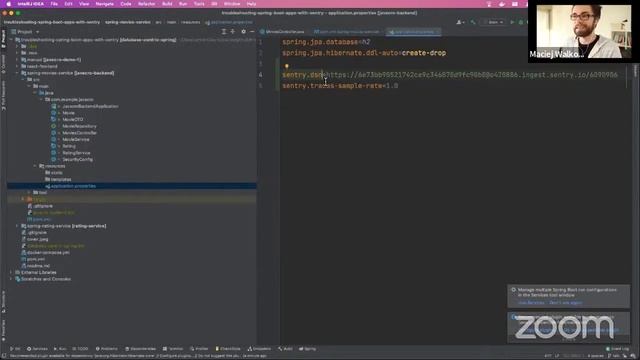Select MovieDTO class in project tree
Viewport: 640px width, 360px height.
point(73,120)
